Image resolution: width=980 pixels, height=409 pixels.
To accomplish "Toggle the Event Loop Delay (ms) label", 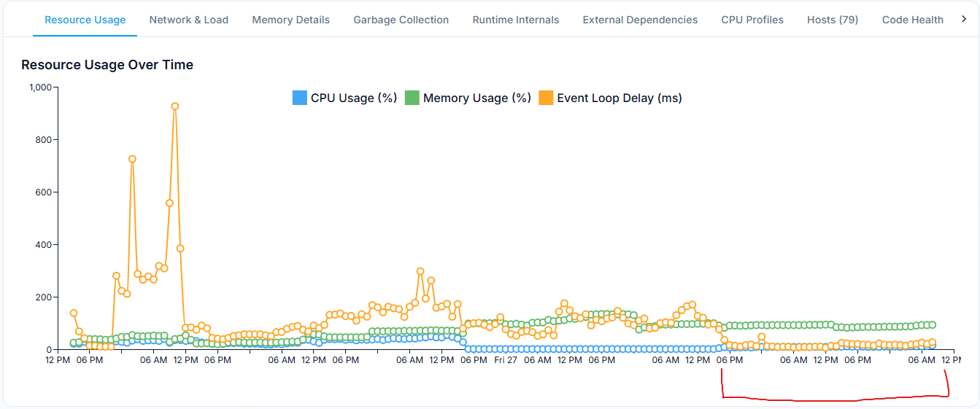I will coord(619,98).
